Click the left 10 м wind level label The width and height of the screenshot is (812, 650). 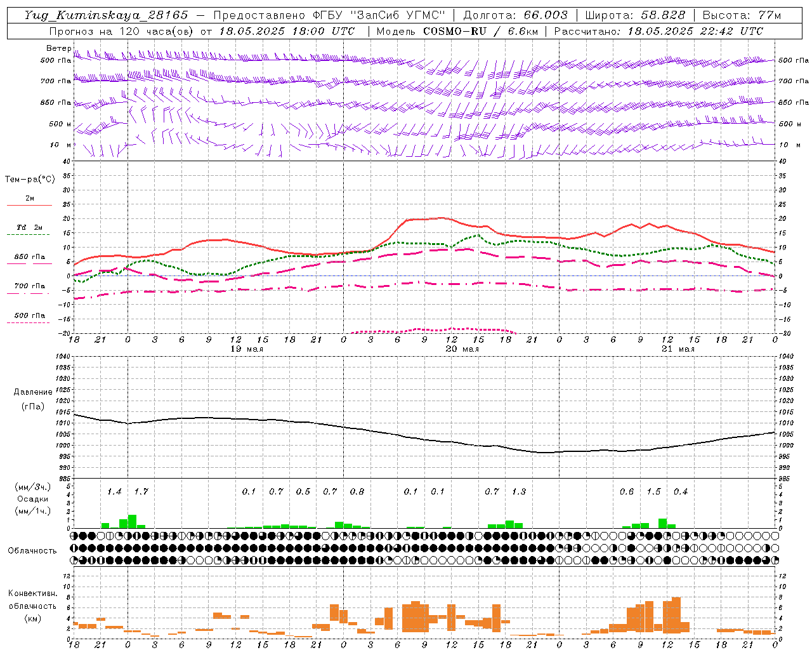point(62,145)
